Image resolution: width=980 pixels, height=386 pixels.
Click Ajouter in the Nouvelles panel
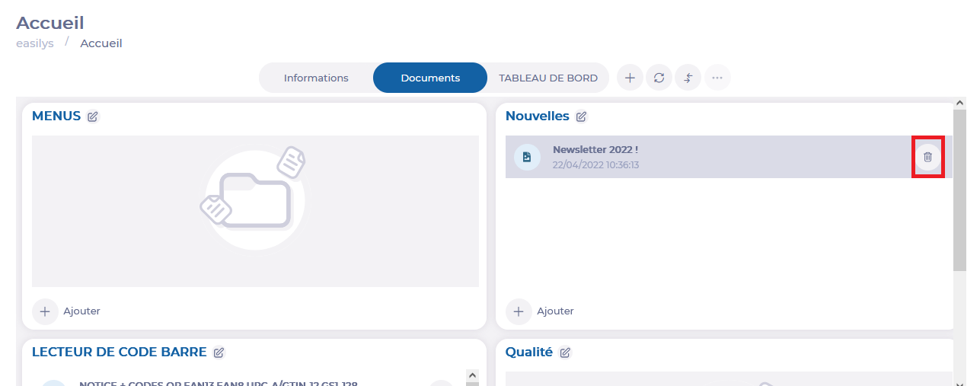tap(555, 311)
